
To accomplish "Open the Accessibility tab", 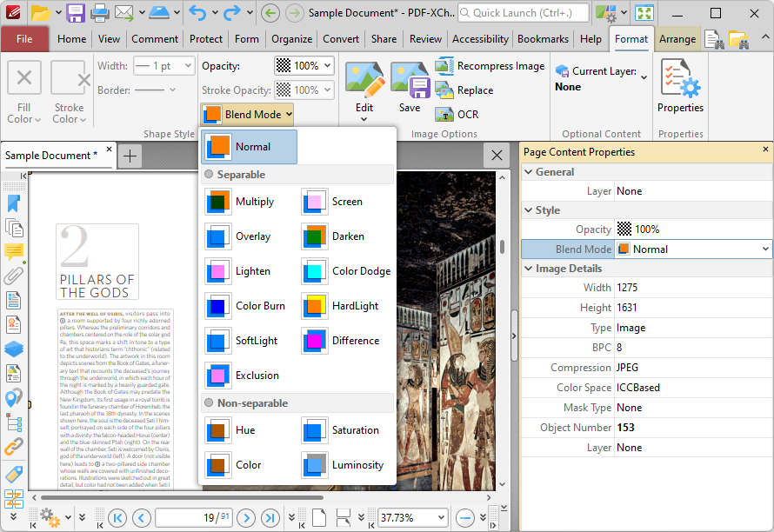I will [480, 39].
